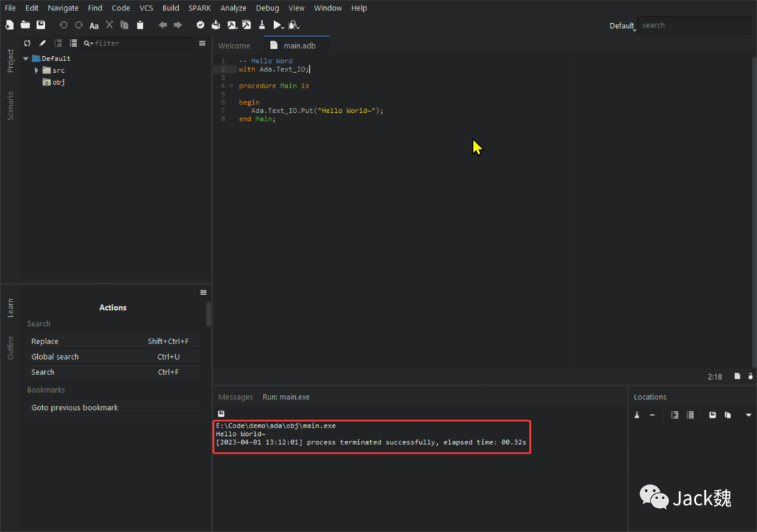Click the Clean project broom toolbar icon
The height and width of the screenshot is (532, 757).
[261, 25]
